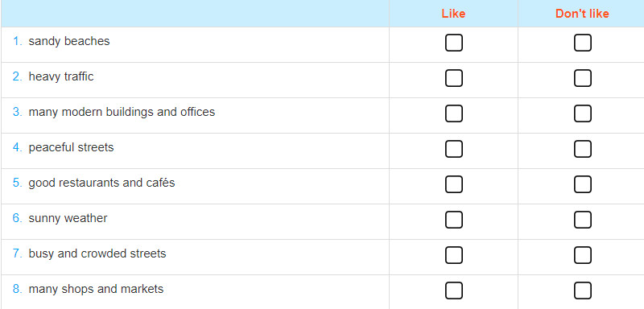Click the Don't like column header
Viewport: 644px width, 309px height.
pos(582,14)
